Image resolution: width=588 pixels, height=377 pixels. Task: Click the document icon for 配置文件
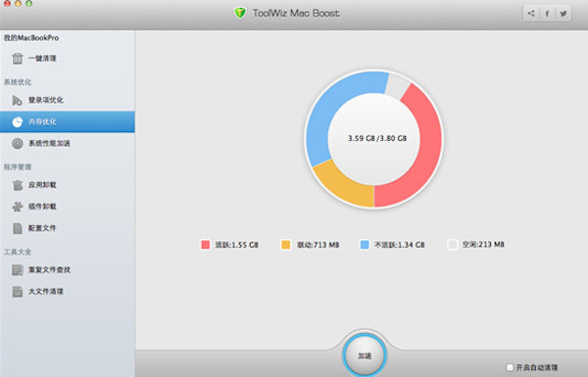18,228
